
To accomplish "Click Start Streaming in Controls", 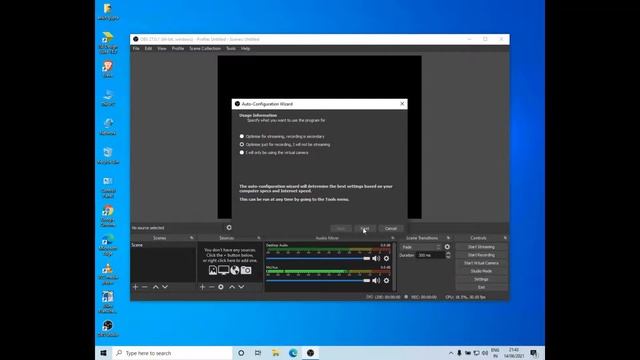I will [x=481, y=247].
